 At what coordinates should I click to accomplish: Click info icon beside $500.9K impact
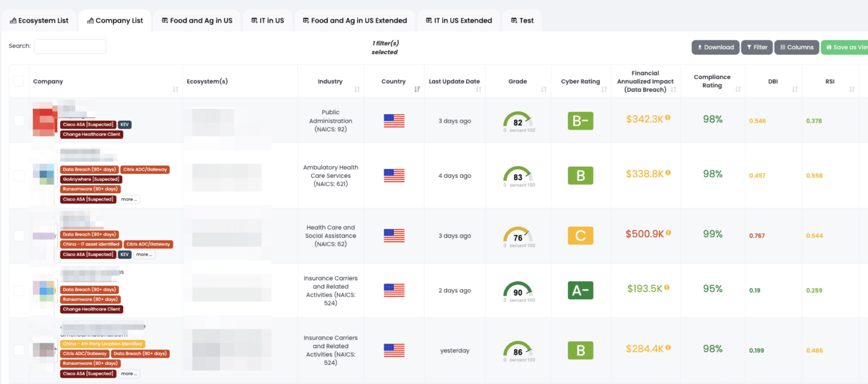click(x=668, y=233)
